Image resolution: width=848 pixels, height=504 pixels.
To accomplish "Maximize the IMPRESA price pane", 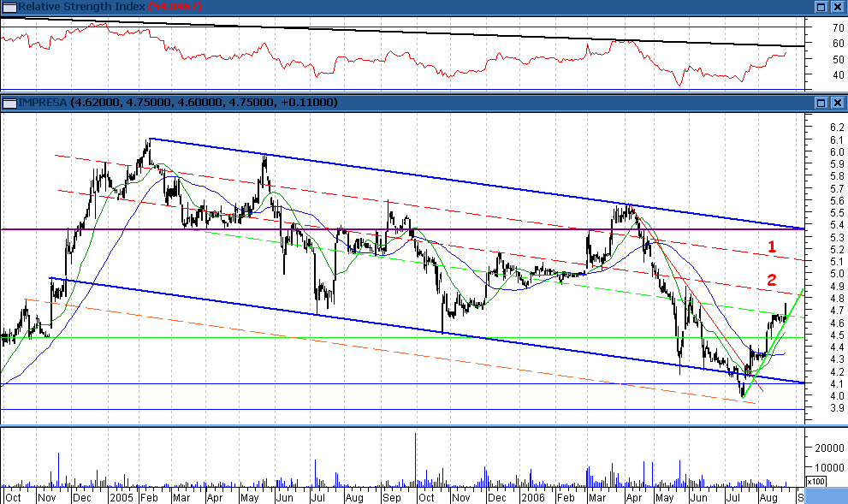I will 821,103.
